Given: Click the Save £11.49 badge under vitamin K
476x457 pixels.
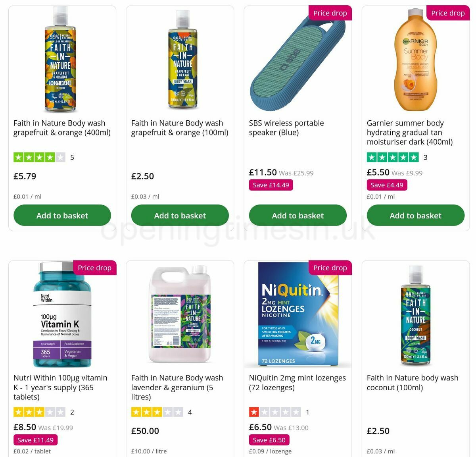Looking at the screenshot, I should tap(35, 440).
